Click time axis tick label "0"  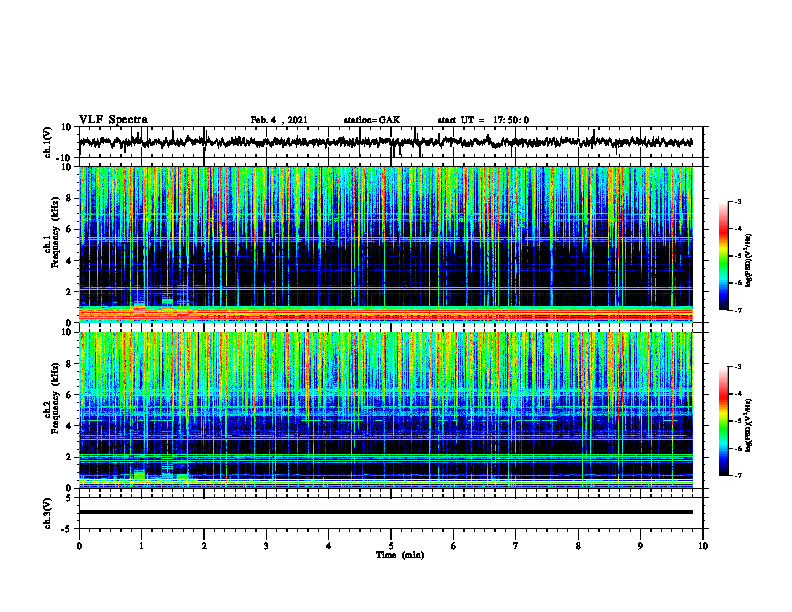[x=79, y=546]
